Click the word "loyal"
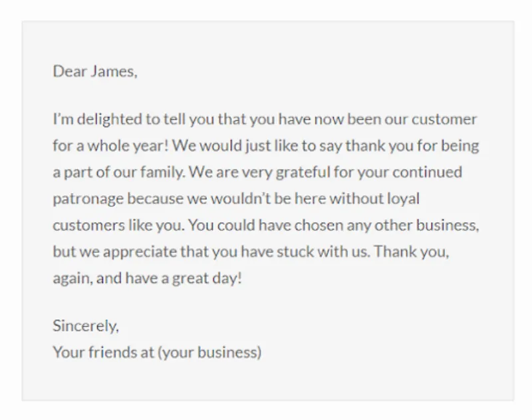The height and width of the screenshot is (420, 532). 404,198
